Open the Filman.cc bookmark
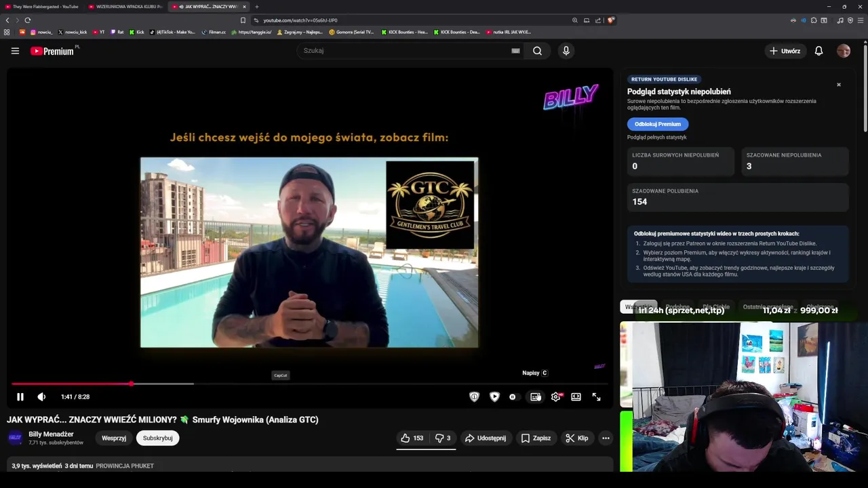This screenshot has height=488, width=868. [214, 32]
